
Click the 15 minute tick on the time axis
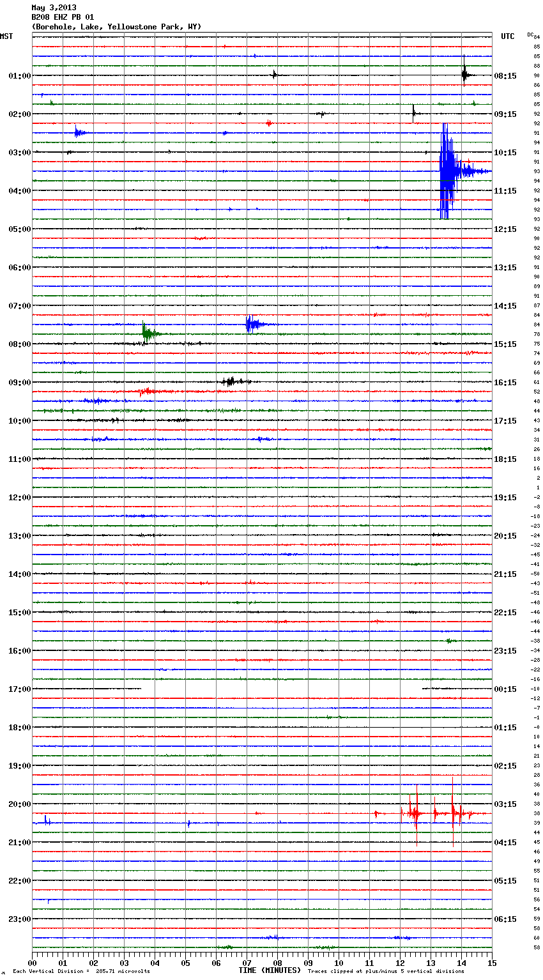pos(492,963)
